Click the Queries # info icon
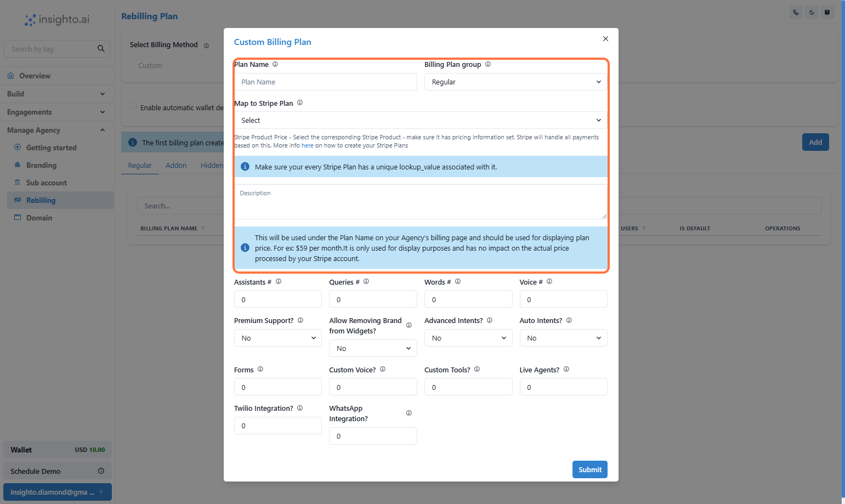 click(x=366, y=281)
